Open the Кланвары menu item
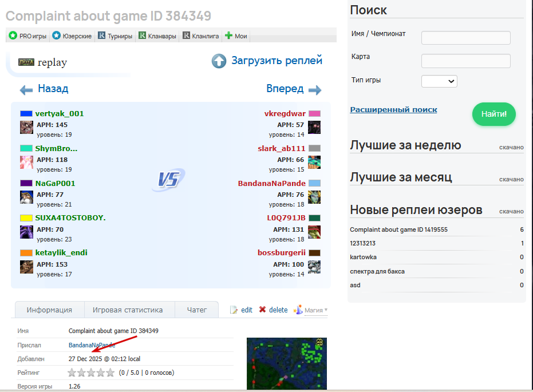This screenshot has width=533, height=392. tap(162, 36)
